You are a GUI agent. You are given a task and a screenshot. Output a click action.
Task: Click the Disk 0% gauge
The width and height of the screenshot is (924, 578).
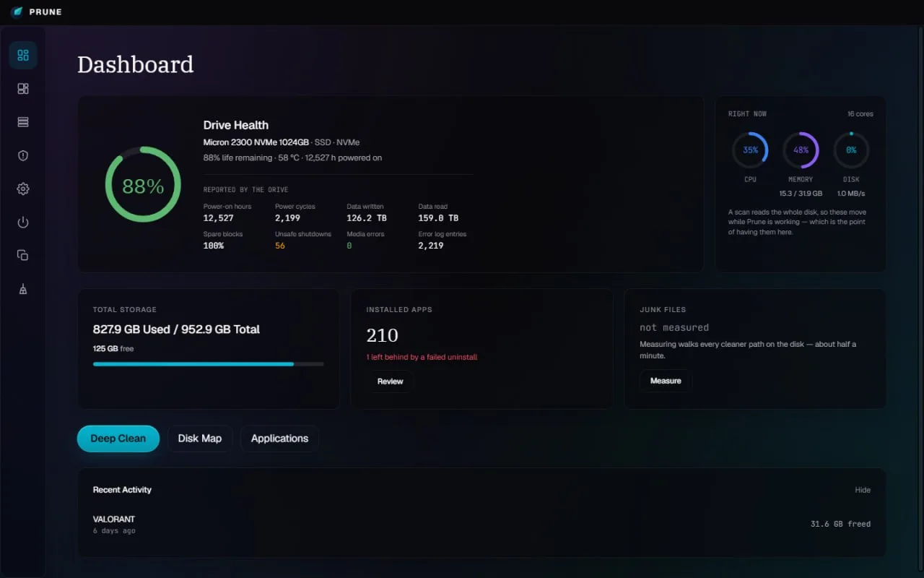pos(851,150)
